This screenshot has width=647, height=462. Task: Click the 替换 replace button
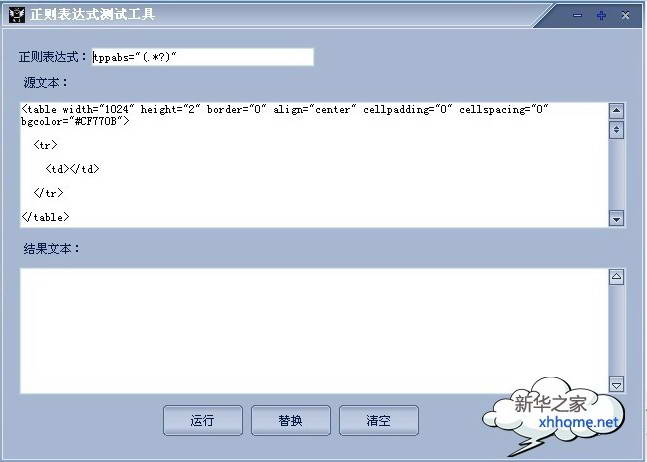290,420
